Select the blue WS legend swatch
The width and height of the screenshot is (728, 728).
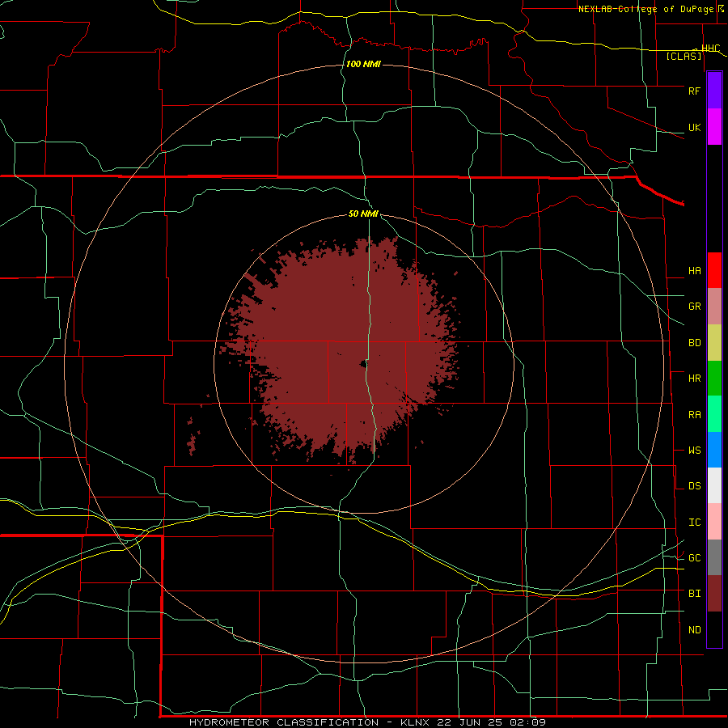coord(714,450)
